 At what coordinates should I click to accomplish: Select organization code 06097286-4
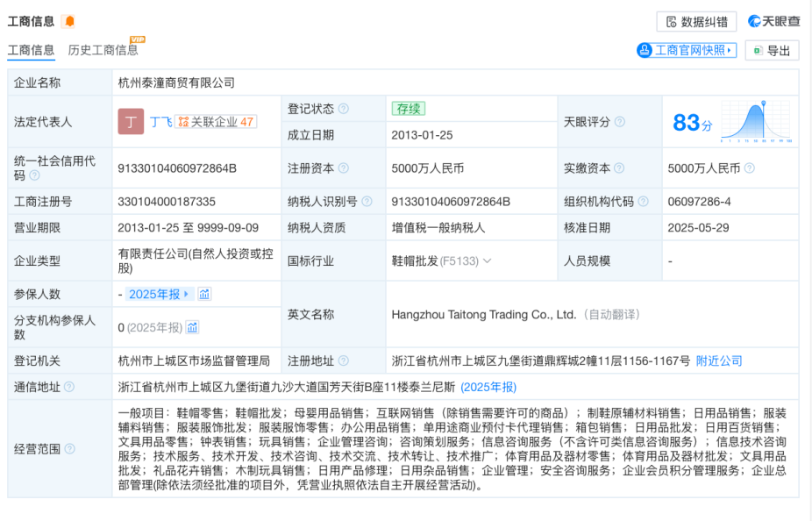point(699,202)
